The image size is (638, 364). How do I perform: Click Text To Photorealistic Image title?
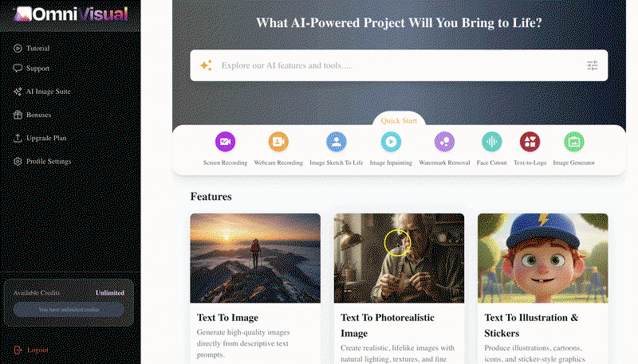click(x=388, y=326)
